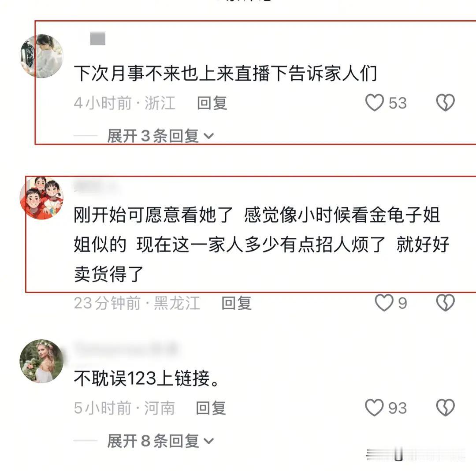Like the Heilongjiang comment with 9 likes
The width and height of the screenshot is (476, 471).
coord(384,303)
